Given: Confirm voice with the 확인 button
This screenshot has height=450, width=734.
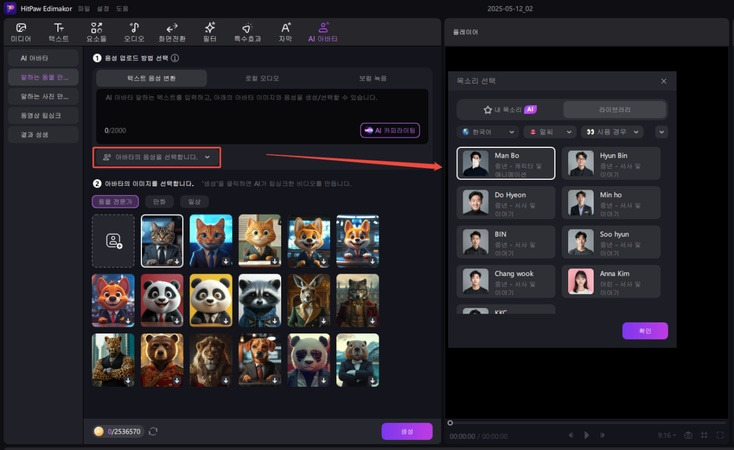Looking at the screenshot, I should (645, 331).
